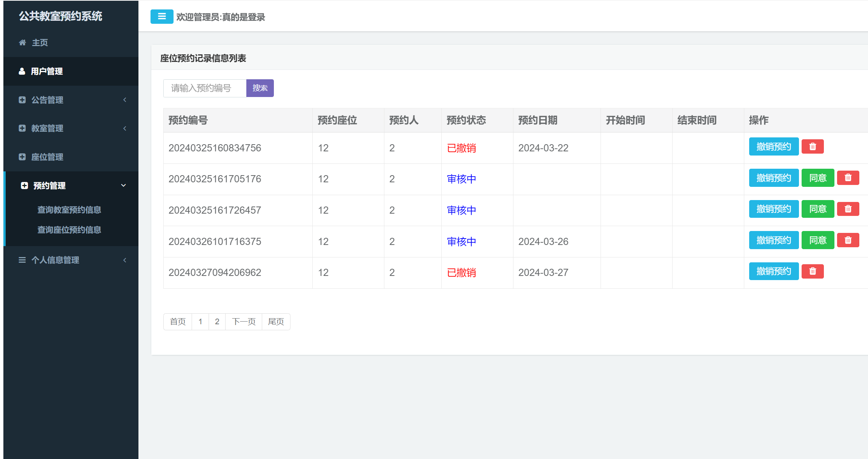Expand the 公告管理 sidebar menu
Screen dimensions: 868x459
[x=124, y=100]
